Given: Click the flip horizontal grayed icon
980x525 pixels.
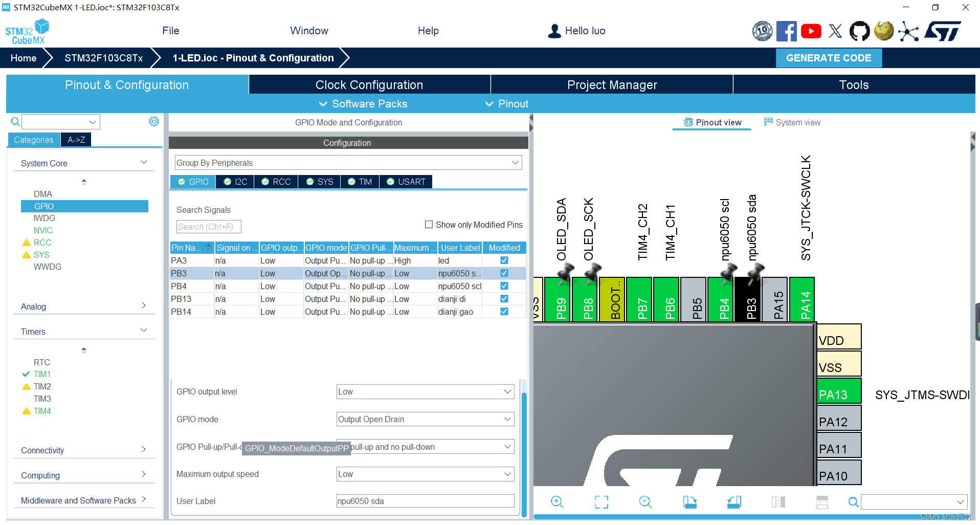Looking at the screenshot, I should [x=778, y=502].
